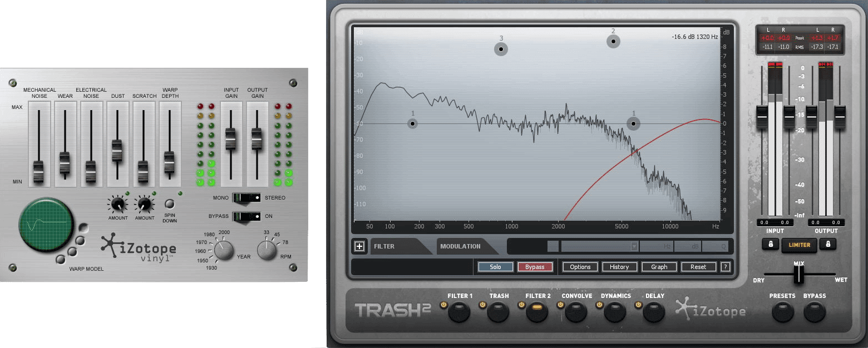
Task: Open the Filter 2 module with its round button
Action: pyautogui.click(x=537, y=312)
